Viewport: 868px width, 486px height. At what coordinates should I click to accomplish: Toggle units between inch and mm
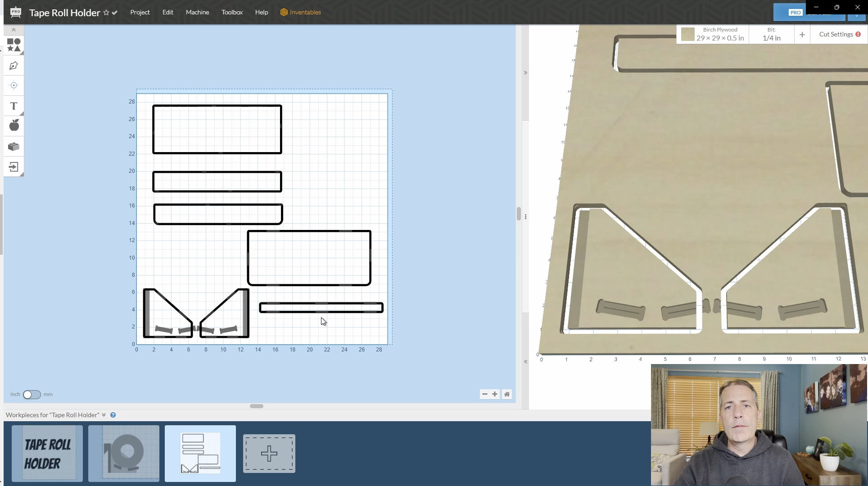coord(32,395)
